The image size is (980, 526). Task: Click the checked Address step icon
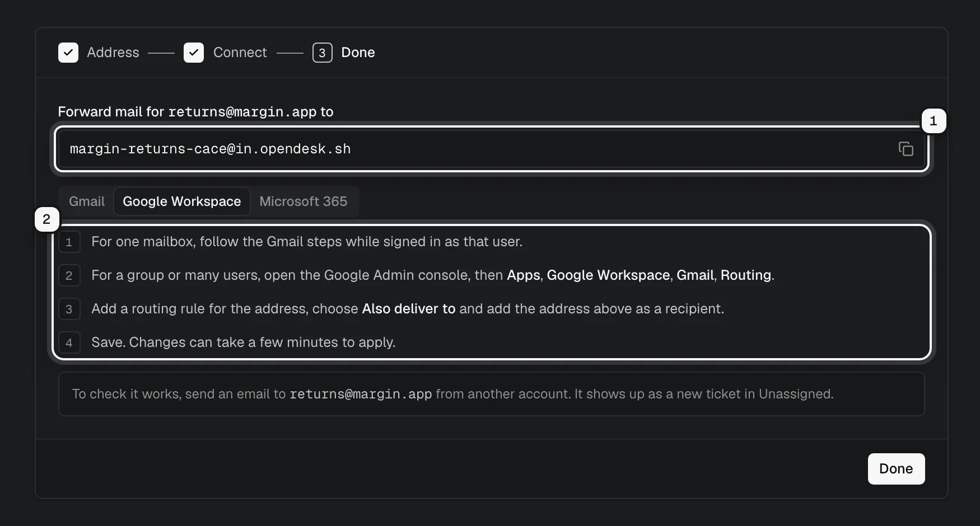click(68, 53)
